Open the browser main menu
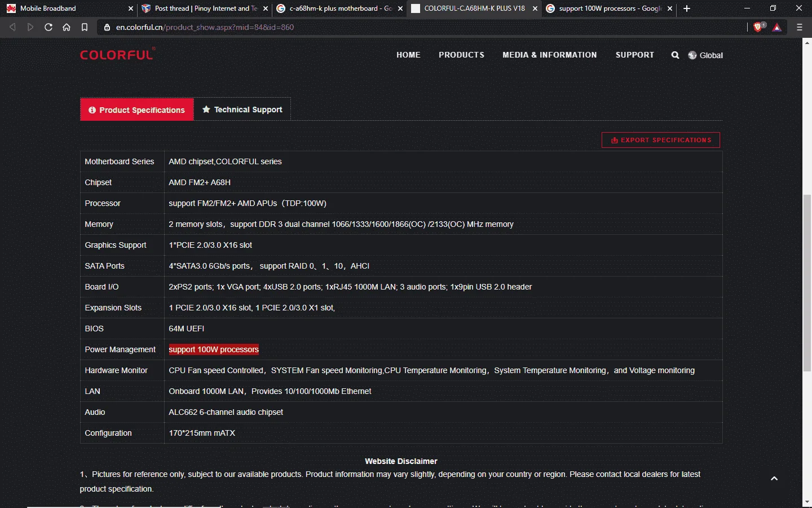 pyautogui.click(x=800, y=27)
